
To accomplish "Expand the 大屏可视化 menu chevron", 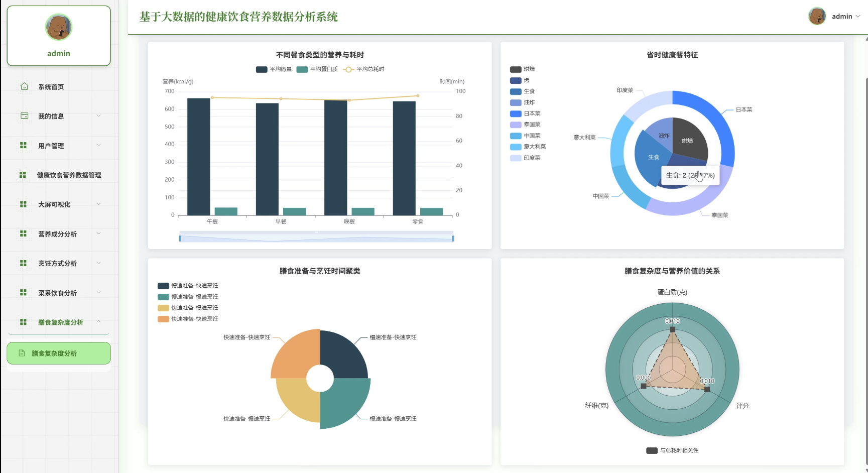I will [98, 204].
